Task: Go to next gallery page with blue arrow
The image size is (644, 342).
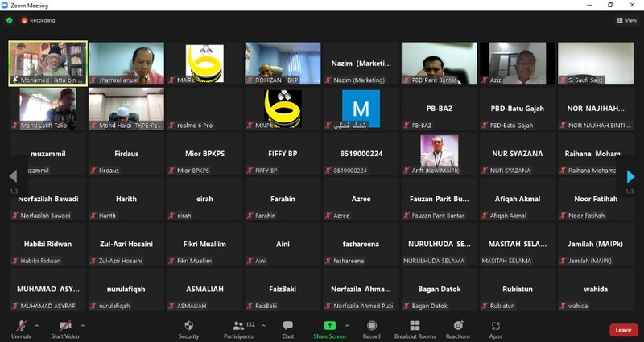Action: coord(630,176)
